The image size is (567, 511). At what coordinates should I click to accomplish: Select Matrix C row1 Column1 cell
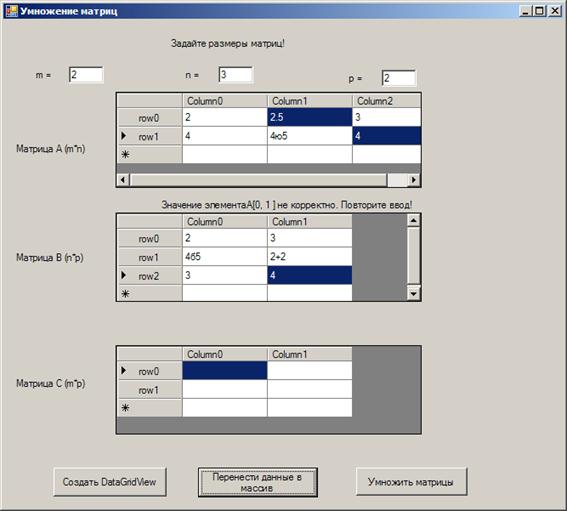click(x=310, y=389)
